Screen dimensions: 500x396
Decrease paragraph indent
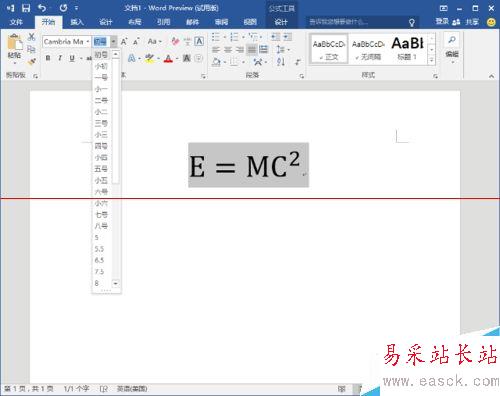click(275, 37)
